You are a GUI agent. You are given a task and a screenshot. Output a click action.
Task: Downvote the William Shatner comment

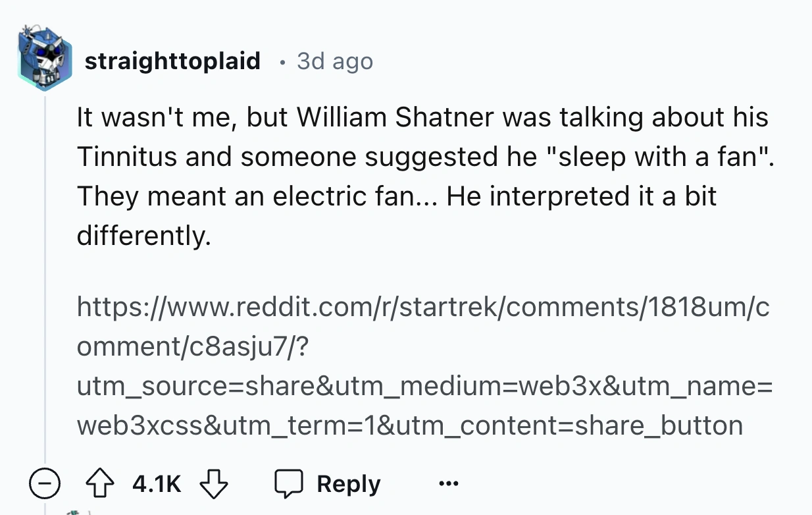coord(214,485)
